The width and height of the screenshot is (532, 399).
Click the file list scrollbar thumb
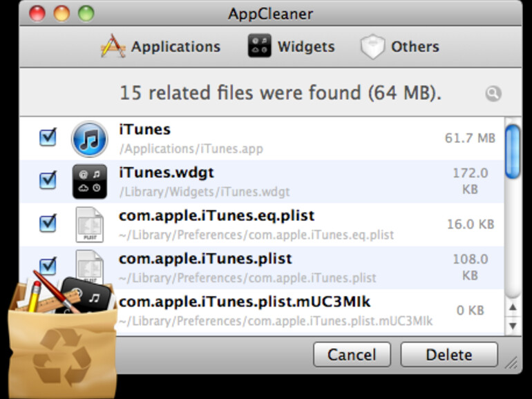512,151
